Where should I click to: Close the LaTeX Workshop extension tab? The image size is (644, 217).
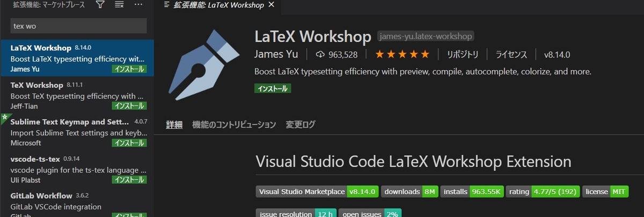[x=271, y=5]
